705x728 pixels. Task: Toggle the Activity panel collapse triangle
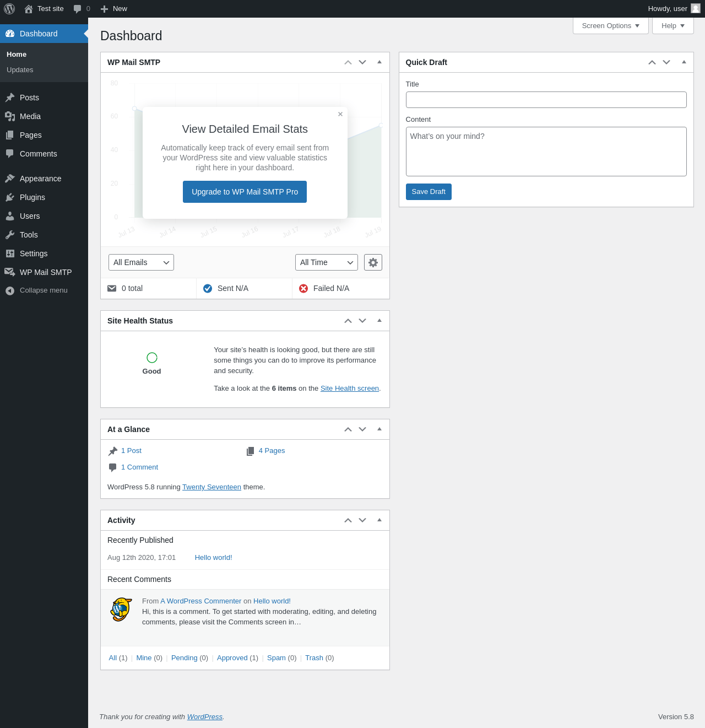(x=379, y=520)
